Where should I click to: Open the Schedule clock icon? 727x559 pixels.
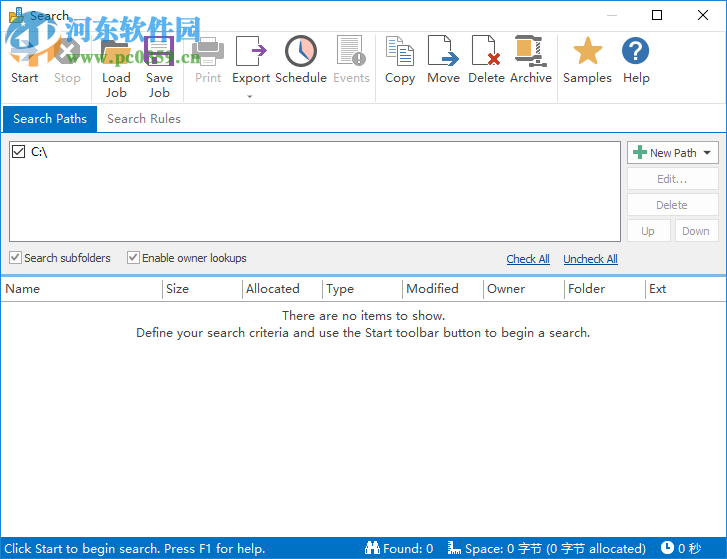(301, 51)
